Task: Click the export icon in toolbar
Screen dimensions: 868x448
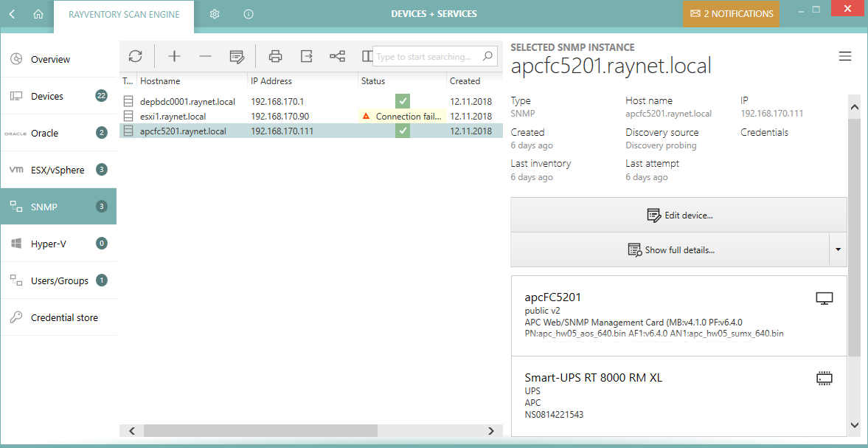Action: point(306,56)
